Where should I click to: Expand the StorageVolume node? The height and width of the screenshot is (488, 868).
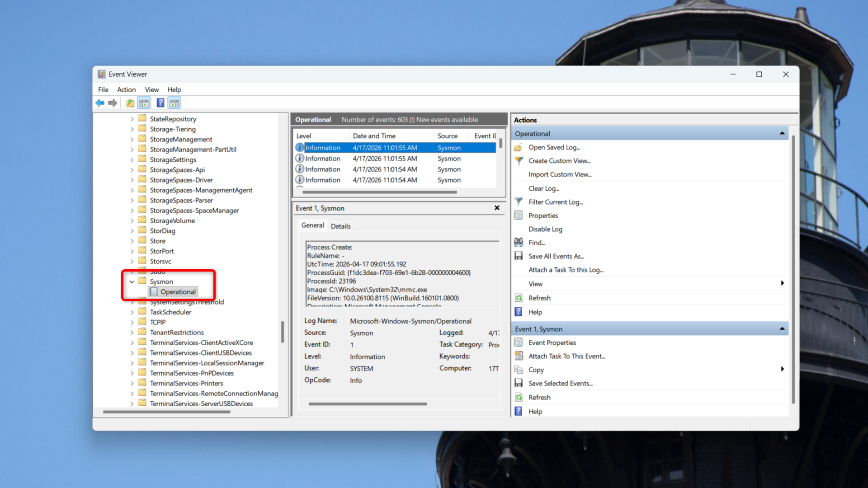click(x=132, y=221)
